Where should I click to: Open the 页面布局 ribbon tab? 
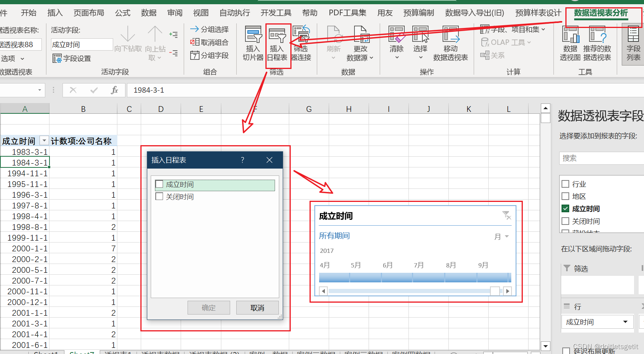click(89, 13)
